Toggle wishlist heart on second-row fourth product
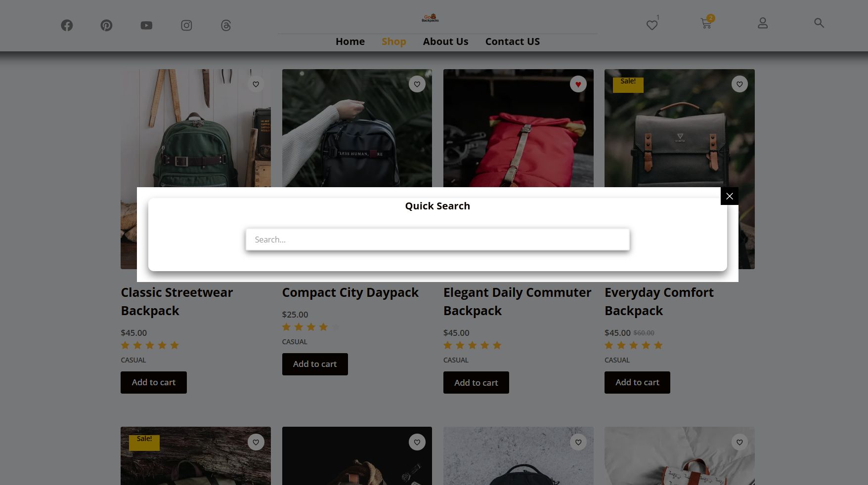This screenshot has width=868, height=485. [x=739, y=442]
